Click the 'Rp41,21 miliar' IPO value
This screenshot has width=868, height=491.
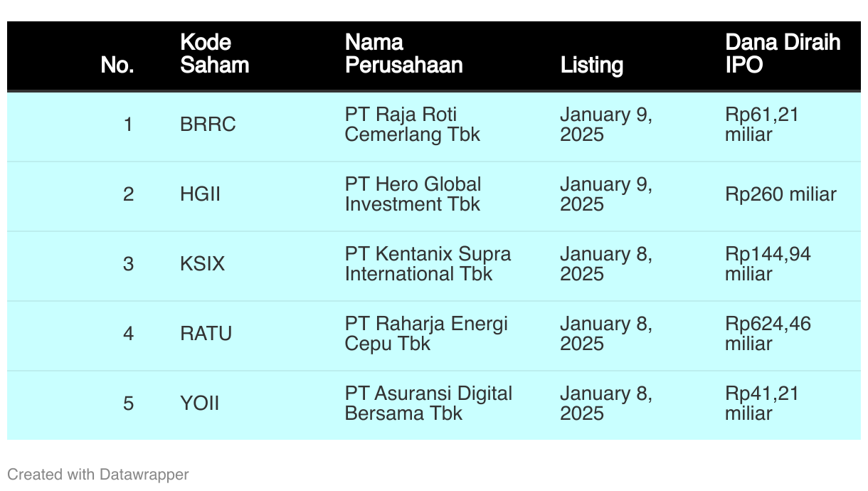(x=761, y=403)
